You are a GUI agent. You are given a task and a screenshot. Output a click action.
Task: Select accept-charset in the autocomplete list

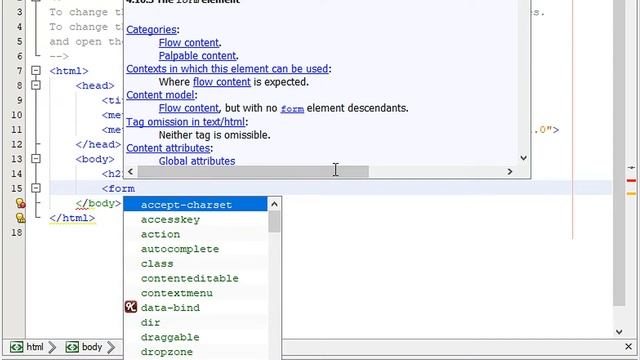tap(196, 204)
